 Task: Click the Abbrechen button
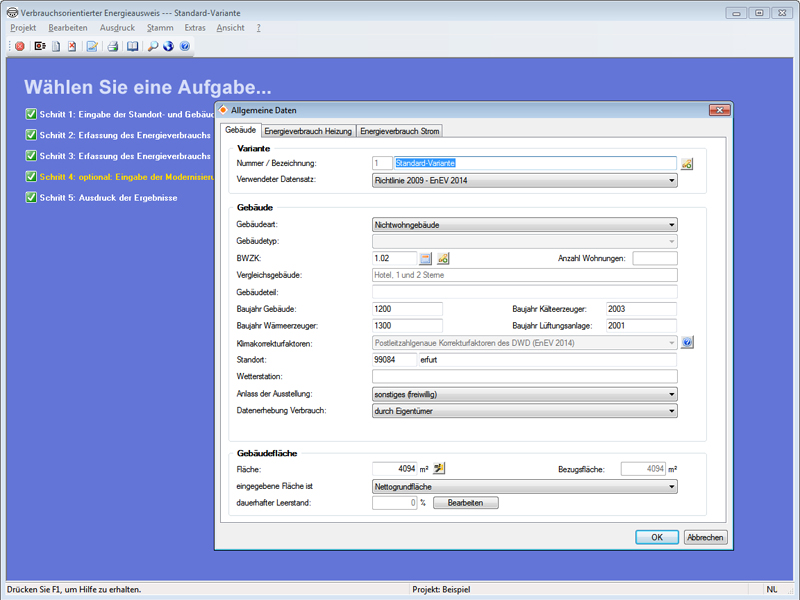705,537
